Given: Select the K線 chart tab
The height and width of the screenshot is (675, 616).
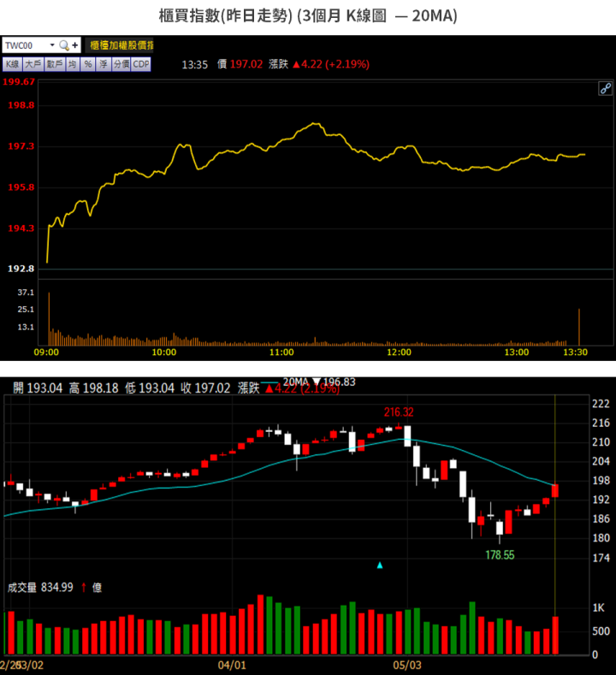Looking at the screenshot, I should 13,64.
